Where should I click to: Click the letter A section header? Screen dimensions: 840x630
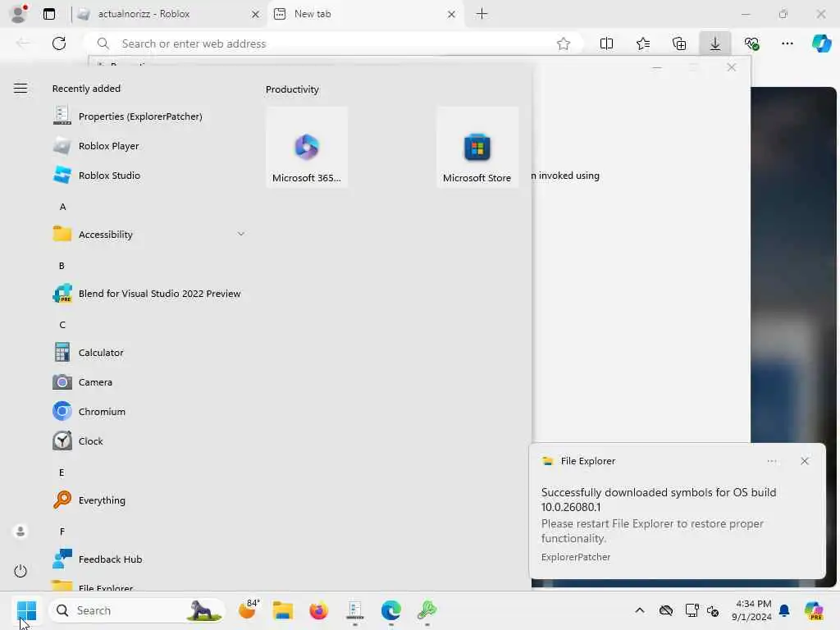tap(62, 207)
